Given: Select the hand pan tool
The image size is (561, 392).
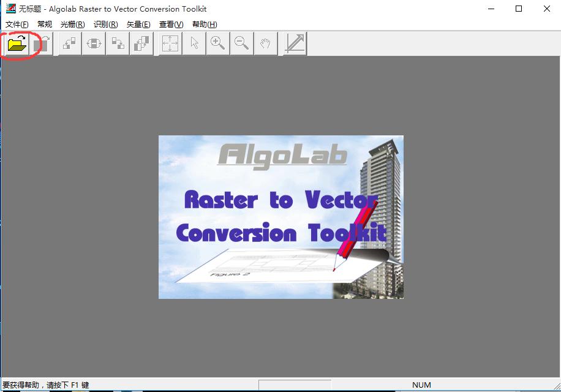Looking at the screenshot, I should click(265, 43).
